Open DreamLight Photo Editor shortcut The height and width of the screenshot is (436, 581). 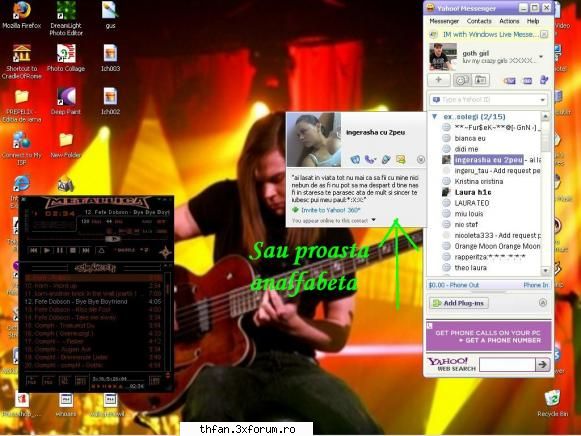click(x=66, y=18)
